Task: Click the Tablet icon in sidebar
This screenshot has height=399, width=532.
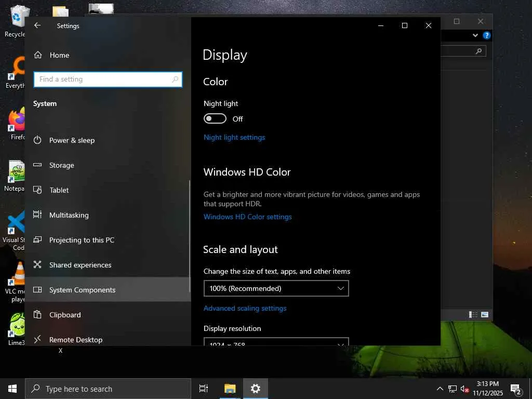Action: [37, 190]
